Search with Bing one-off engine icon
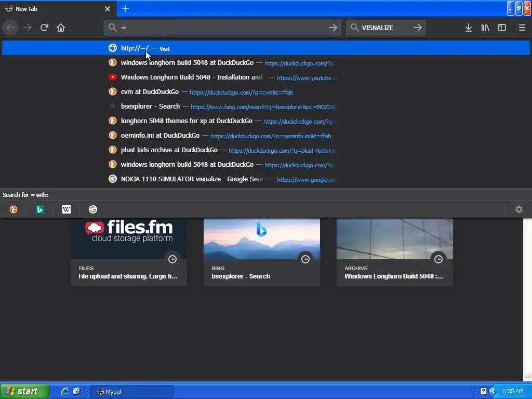532x399 pixels. pyautogui.click(x=39, y=209)
